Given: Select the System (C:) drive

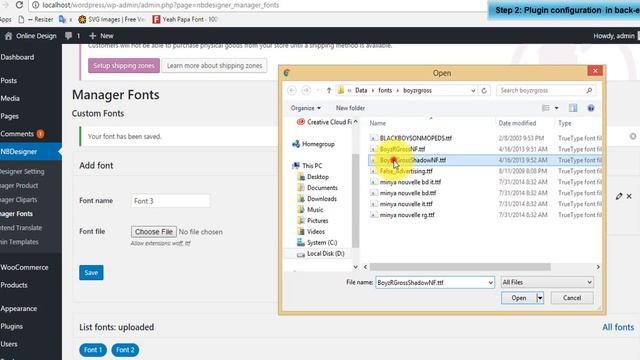Looking at the screenshot, I should click(x=317, y=242).
